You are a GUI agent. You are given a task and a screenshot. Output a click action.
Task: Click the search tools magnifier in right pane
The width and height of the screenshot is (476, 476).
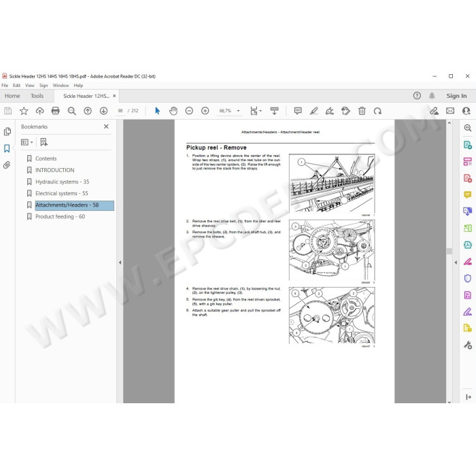[468, 128]
